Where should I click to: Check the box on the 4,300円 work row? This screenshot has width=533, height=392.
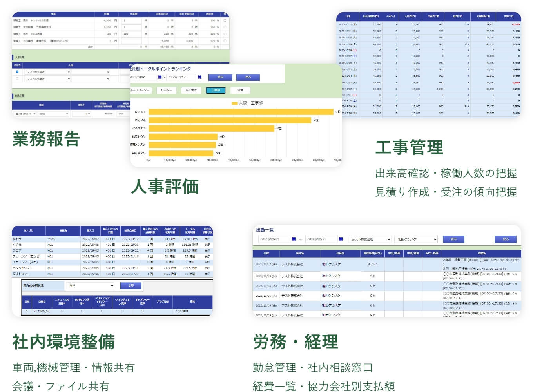click(225, 20)
